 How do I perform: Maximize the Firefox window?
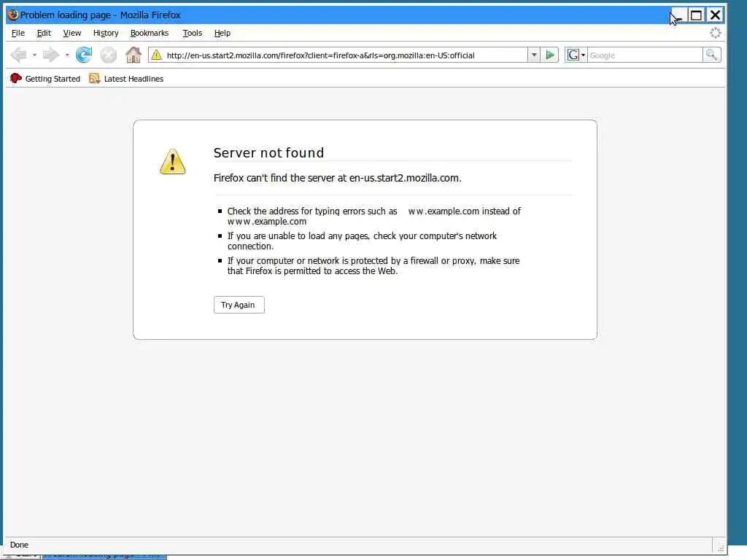click(696, 15)
